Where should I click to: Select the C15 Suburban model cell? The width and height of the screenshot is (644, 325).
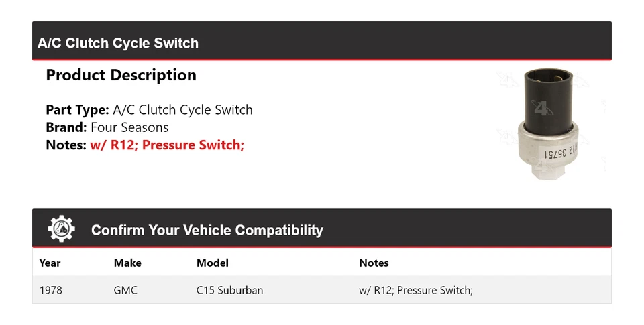point(229,290)
